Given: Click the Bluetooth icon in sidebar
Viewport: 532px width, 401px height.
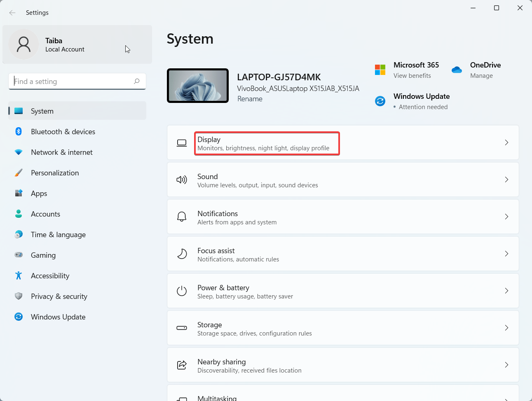Looking at the screenshot, I should coord(19,131).
